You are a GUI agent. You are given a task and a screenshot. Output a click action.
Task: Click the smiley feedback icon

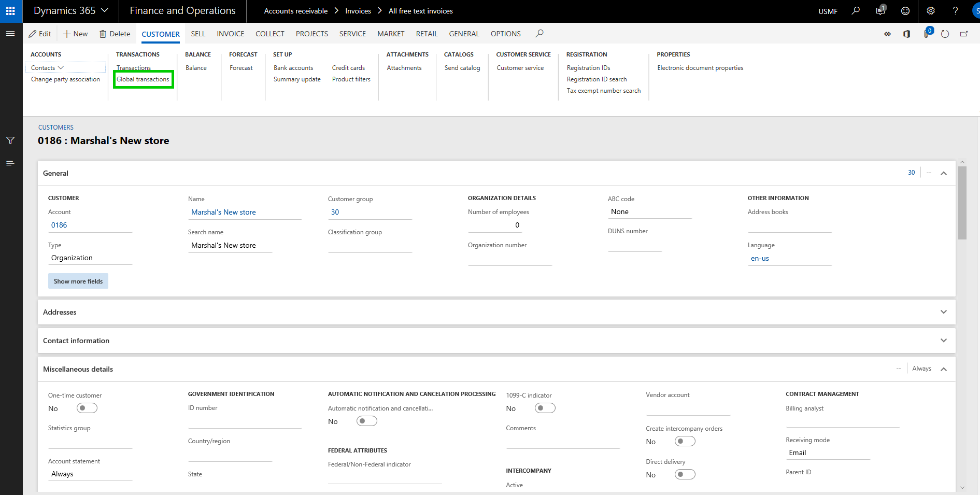tap(905, 11)
